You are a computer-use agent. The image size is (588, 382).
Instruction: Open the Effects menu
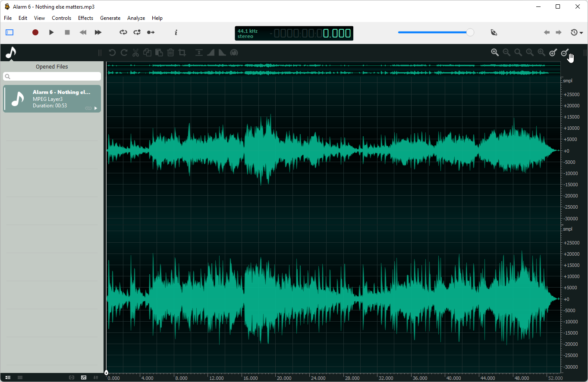pyautogui.click(x=85, y=18)
